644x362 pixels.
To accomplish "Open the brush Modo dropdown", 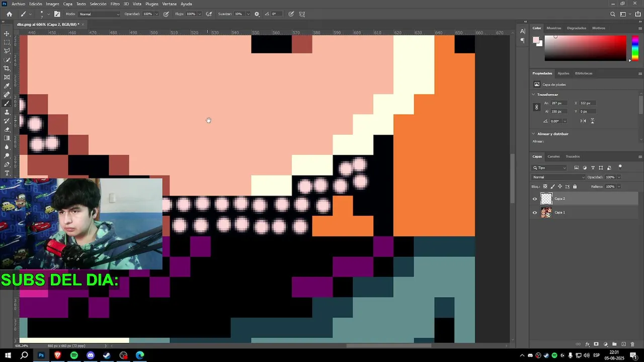I will point(100,14).
